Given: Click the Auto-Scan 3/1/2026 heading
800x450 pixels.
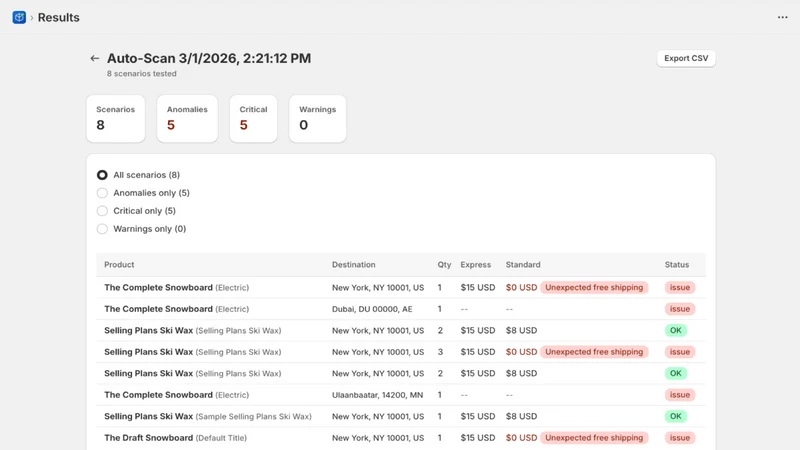Looking at the screenshot, I should (x=209, y=58).
